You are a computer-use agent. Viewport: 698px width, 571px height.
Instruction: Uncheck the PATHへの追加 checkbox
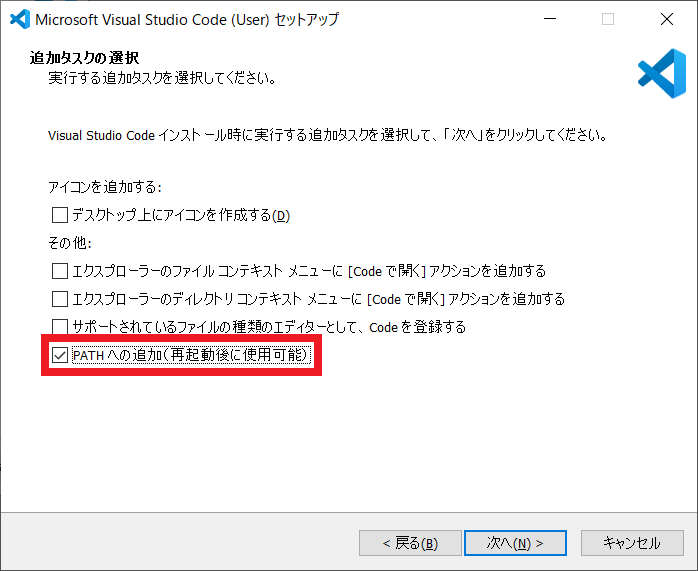(x=60, y=355)
